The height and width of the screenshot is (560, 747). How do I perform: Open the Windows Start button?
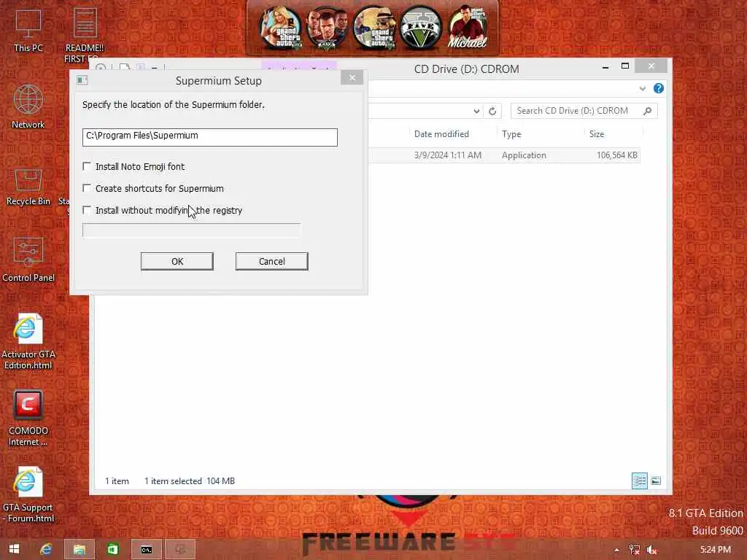pyautogui.click(x=15, y=549)
